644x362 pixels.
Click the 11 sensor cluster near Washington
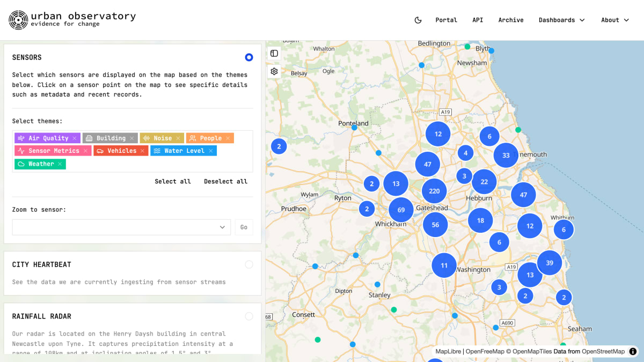pyautogui.click(x=444, y=265)
